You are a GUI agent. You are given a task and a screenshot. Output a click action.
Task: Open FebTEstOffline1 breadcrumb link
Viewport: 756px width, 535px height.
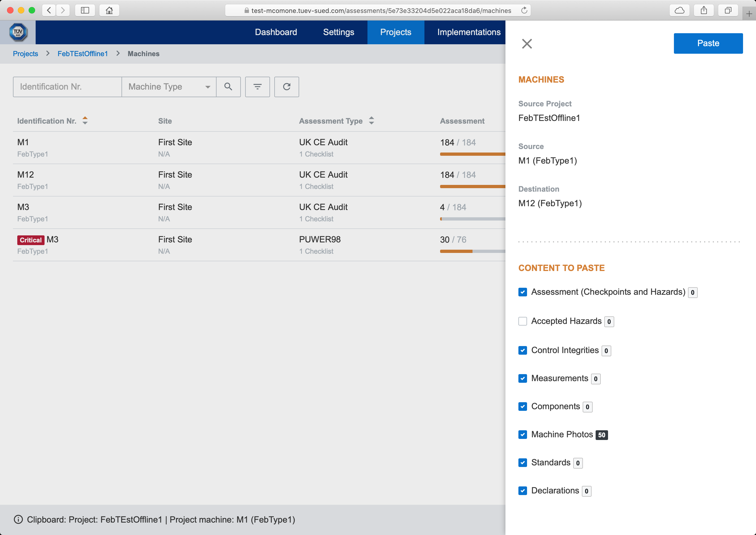click(x=83, y=53)
